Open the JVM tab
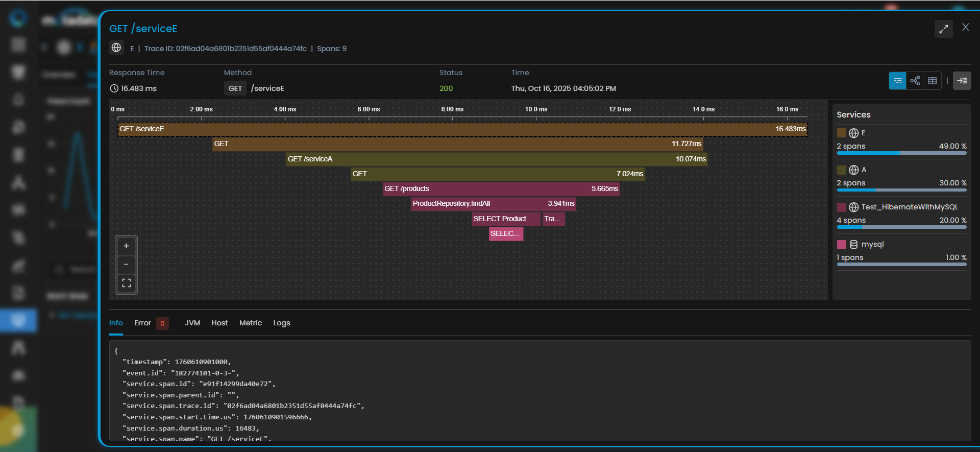The image size is (980, 452). (192, 323)
